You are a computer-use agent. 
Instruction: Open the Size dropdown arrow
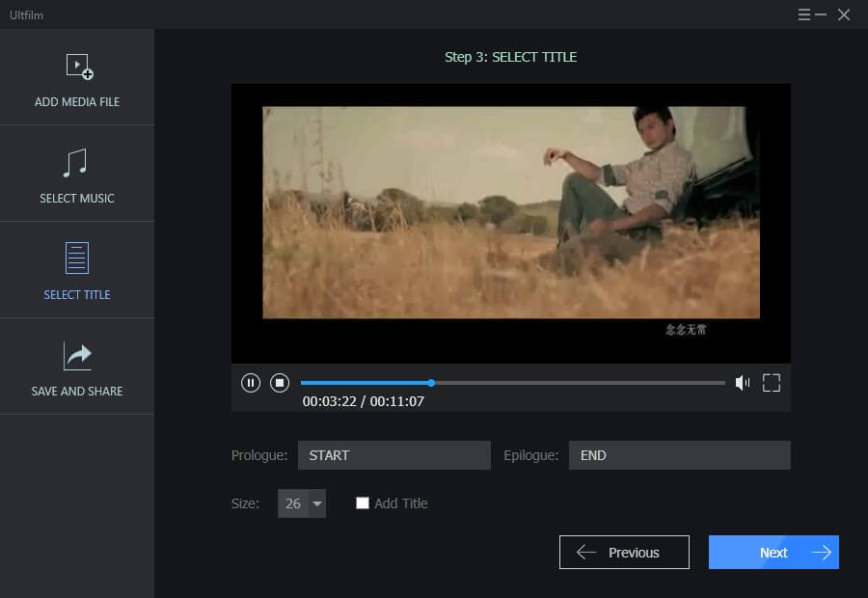pyautogui.click(x=317, y=503)
